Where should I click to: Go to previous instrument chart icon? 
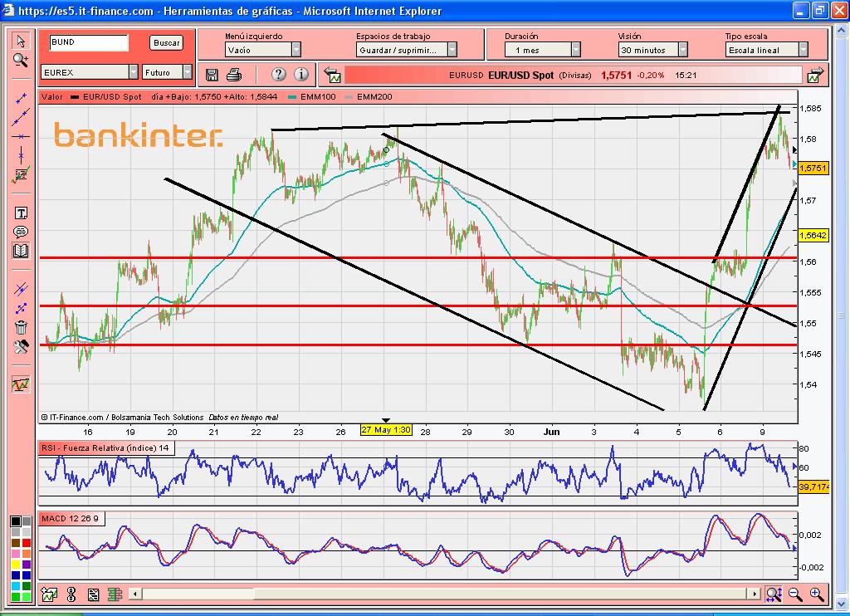click(332, 75)
